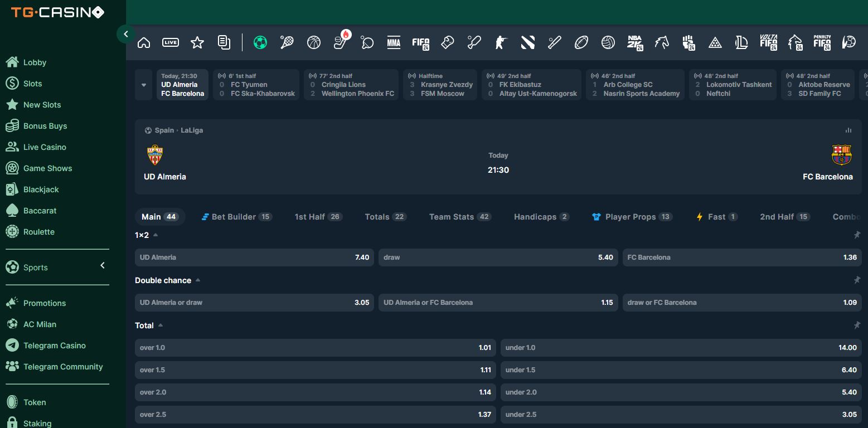
Task: Select the table tennis sport icon
Action: click(367, 42)
